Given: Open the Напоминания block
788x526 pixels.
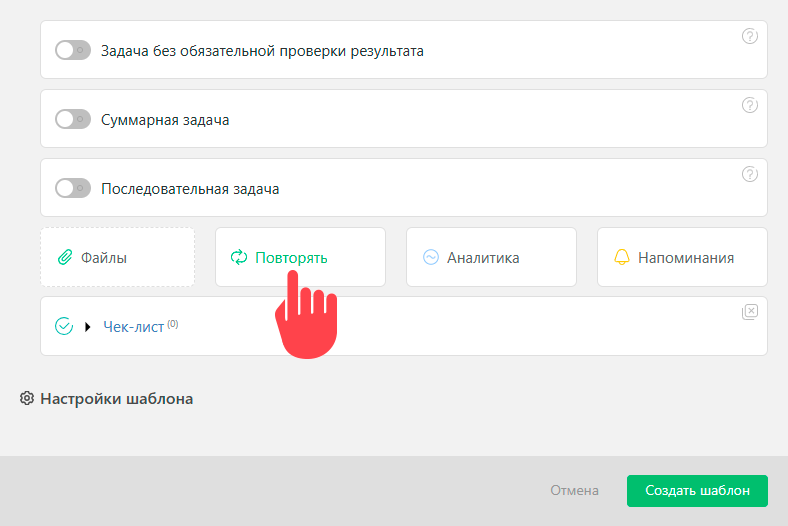Looking at the screenshot, I should coord(682,257).
